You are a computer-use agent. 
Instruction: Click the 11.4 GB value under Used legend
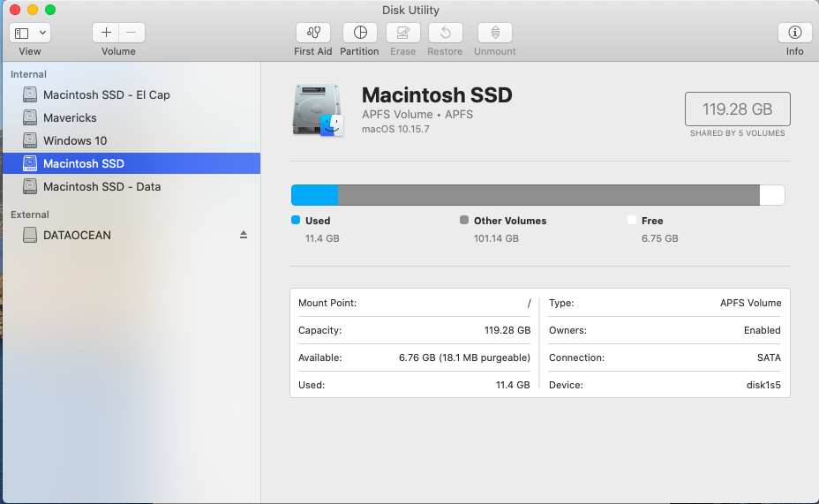tap(322, 238)
